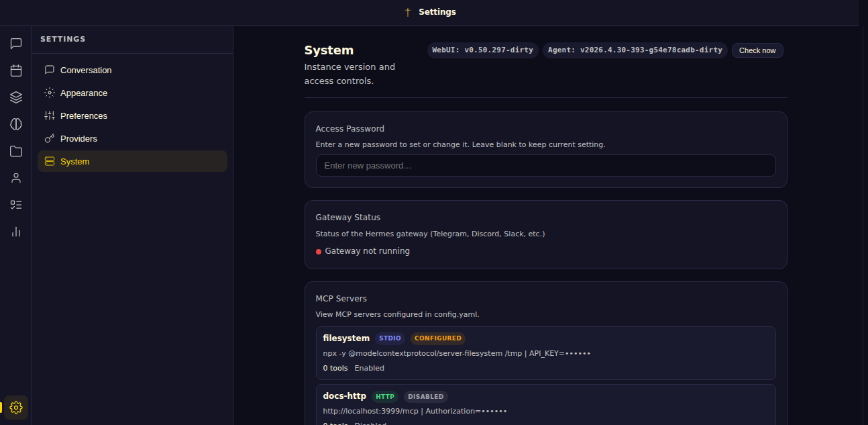Open the brain icon in left rail
This screenshot has width=868, height=425.
coord(16,124)
